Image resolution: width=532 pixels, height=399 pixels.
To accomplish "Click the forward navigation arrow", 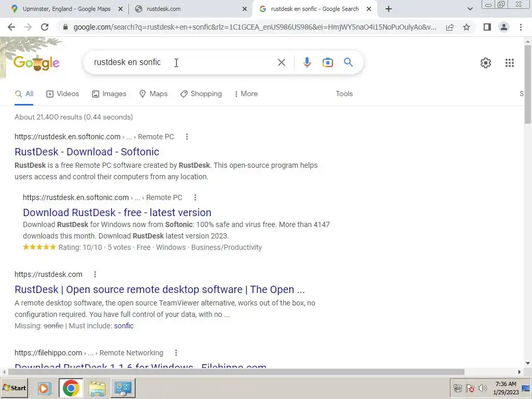I will click(28, 27).
